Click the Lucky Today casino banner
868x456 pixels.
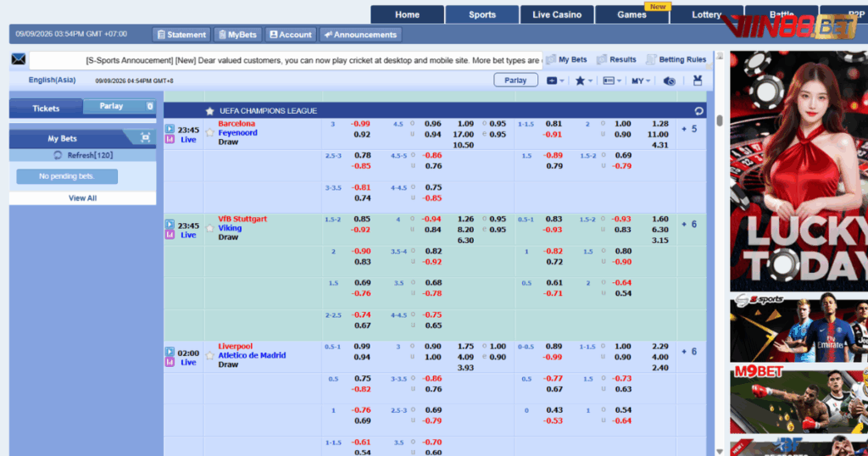click(x=798, y=171)
